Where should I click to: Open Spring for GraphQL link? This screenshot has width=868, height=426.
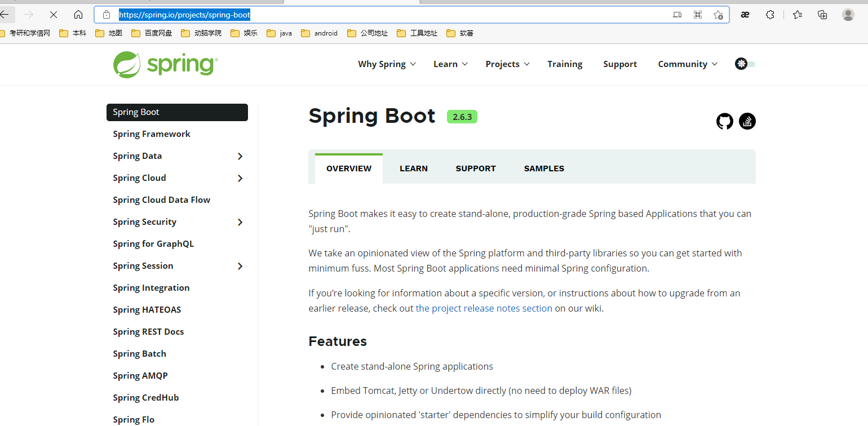[x=153, y=244]
